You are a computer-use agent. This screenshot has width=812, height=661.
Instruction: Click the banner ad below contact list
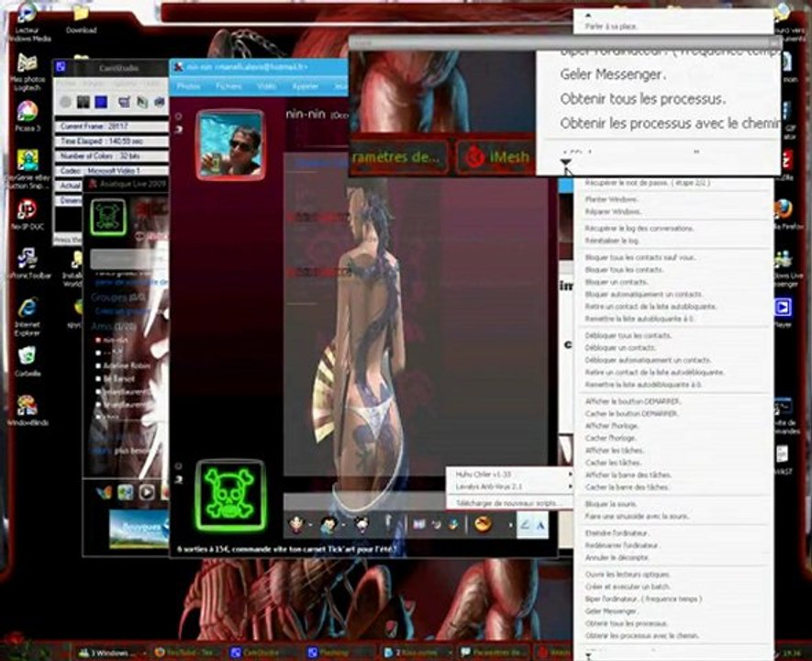(139, 530)
